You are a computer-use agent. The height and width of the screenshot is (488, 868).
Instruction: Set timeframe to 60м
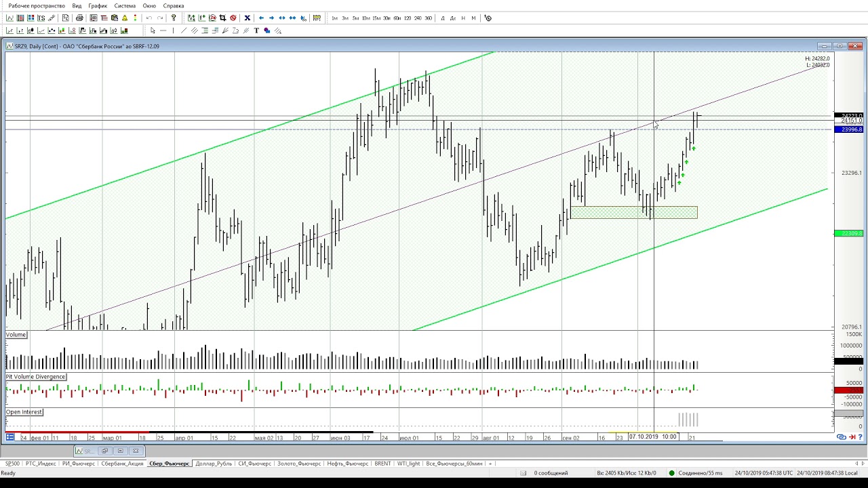pyautogui.click(x=397, y=18)
